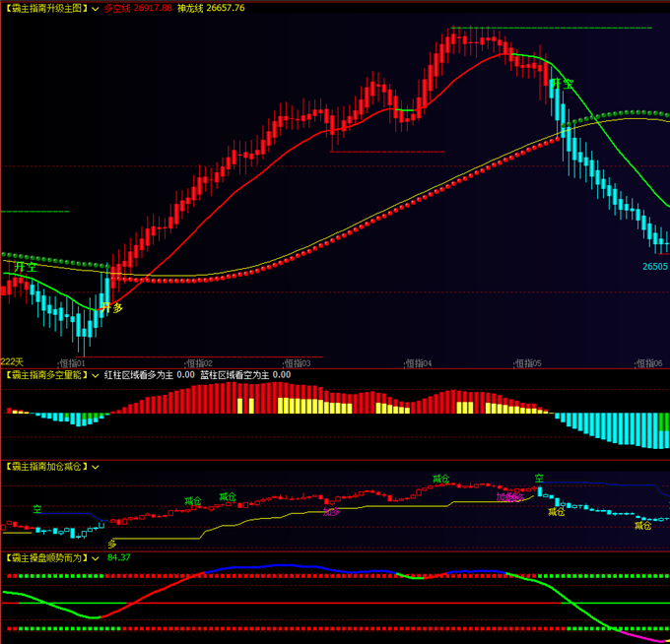Click the 霸主操盘顺势而为 indicator title
670x644 pixels.
(x=47, y=557)
